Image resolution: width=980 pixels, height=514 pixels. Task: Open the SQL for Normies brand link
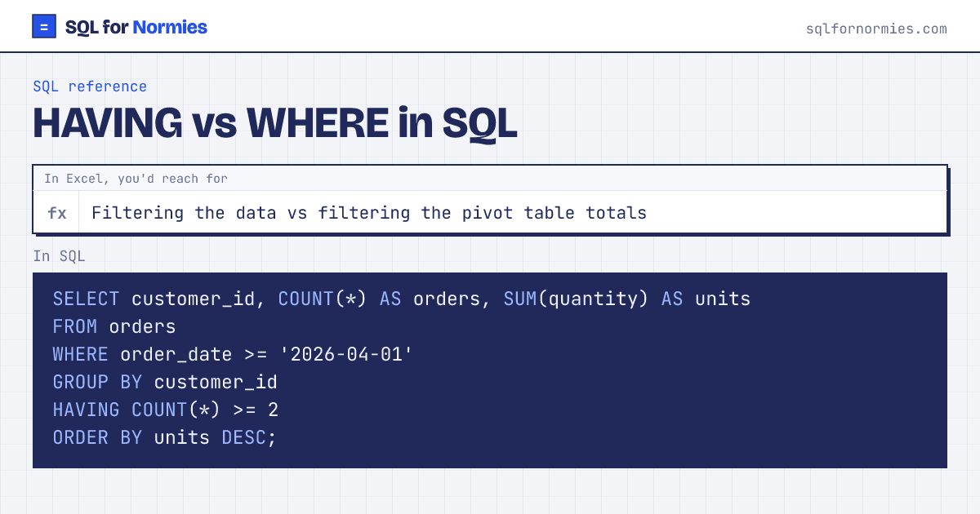tap(120, 27)
